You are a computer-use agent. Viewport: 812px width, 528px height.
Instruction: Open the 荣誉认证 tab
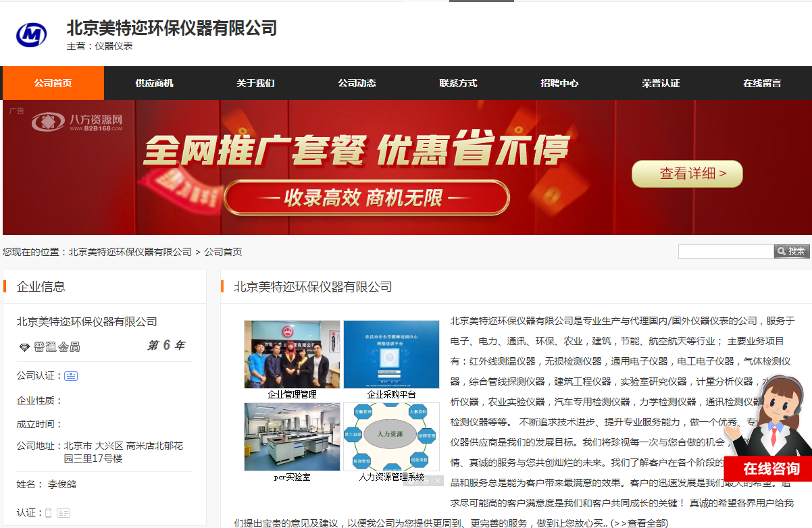click(x=661, y=83)
